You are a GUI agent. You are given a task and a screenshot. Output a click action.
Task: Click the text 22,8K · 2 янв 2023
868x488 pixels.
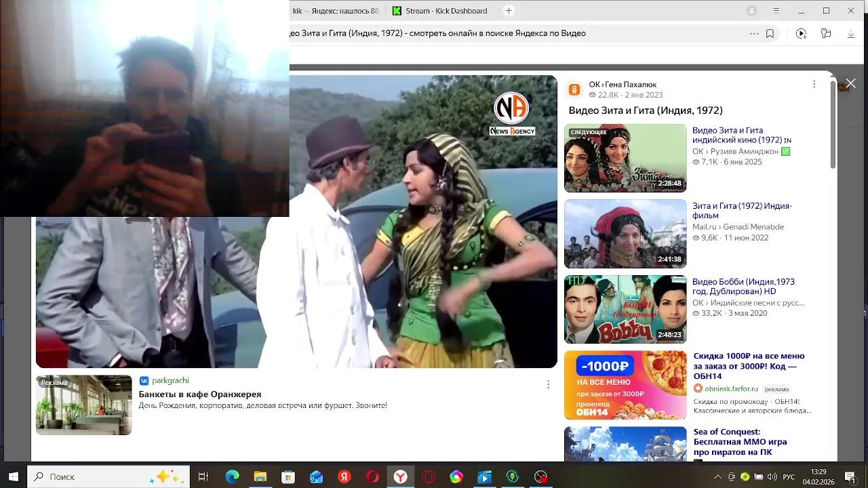(630, 95)
